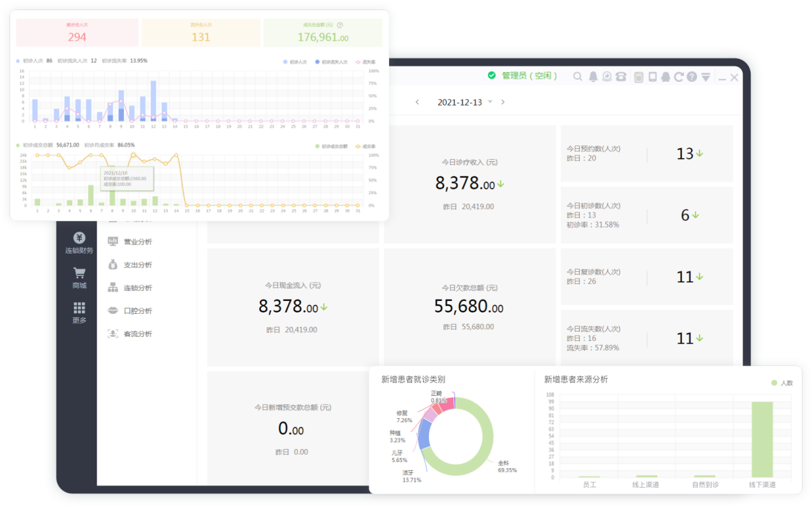Click the webcam icon in top toolbar
The width and height of the screenshot is (812, 508).
[607, 77]
